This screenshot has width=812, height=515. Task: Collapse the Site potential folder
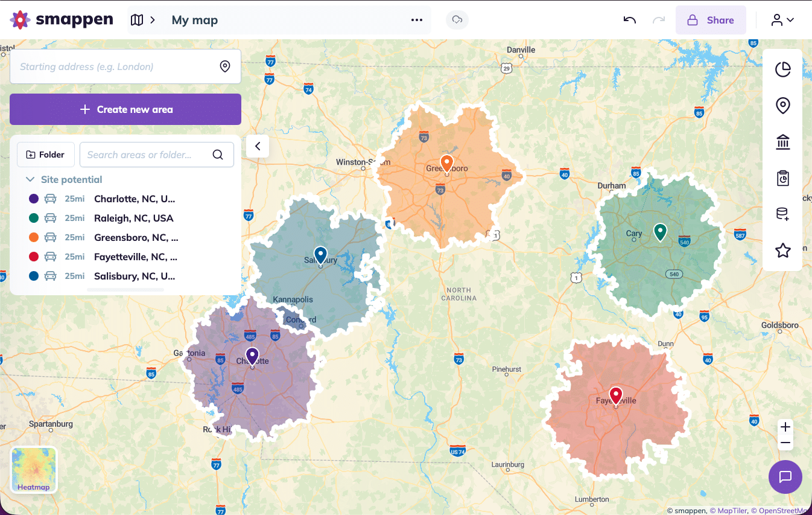[30, 179]
